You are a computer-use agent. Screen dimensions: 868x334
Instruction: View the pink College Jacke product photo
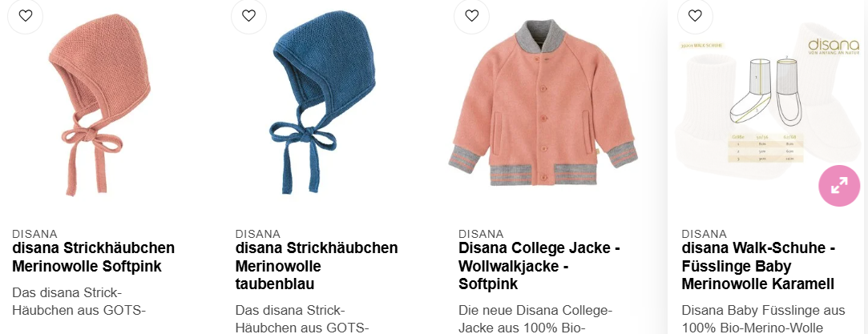tap(543, 103)
